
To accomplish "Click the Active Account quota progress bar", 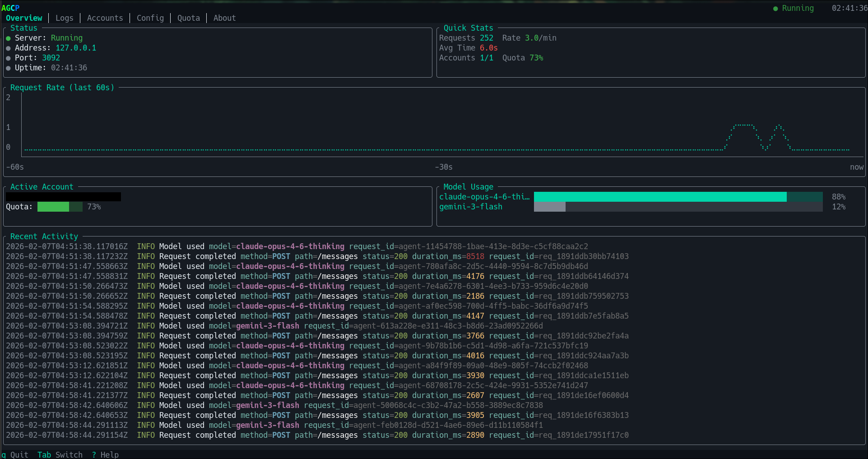I will pyautogui.click(x=60, y=207).
